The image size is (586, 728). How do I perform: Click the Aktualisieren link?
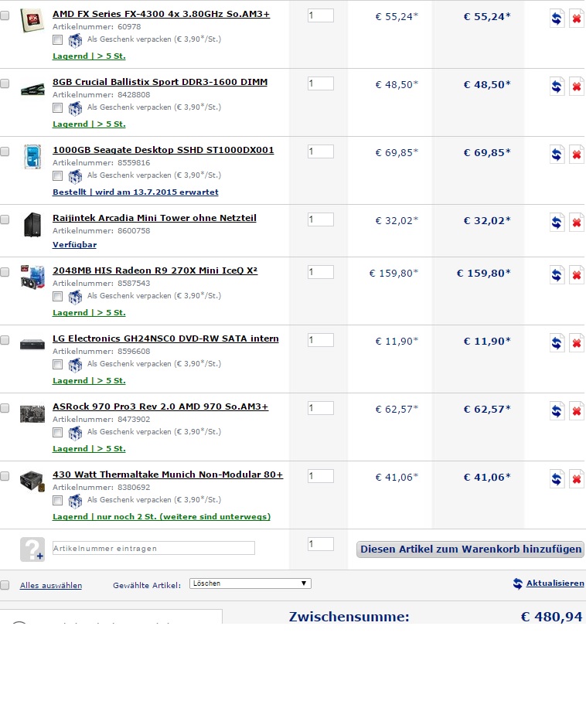pos(555,583)
